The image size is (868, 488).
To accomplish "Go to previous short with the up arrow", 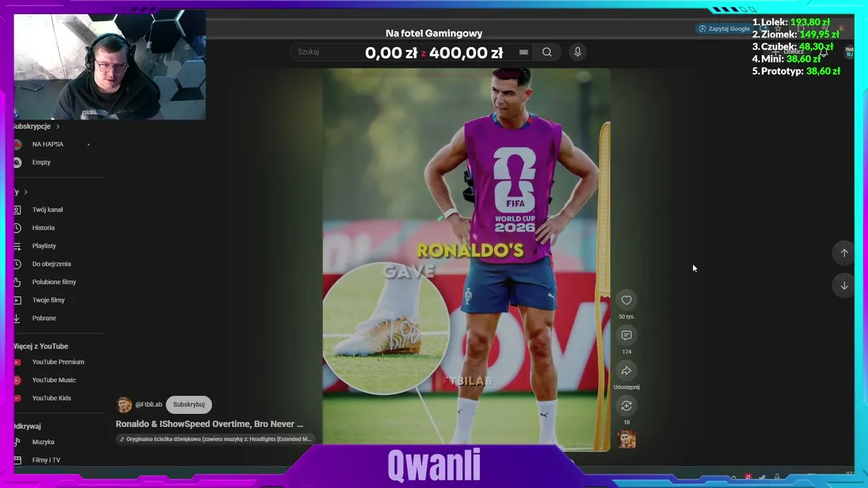I will (x=844, y=253).
